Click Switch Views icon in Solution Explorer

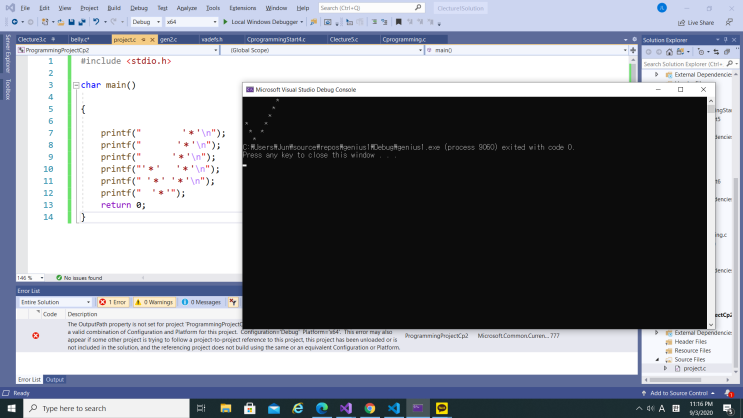[680, 52]
